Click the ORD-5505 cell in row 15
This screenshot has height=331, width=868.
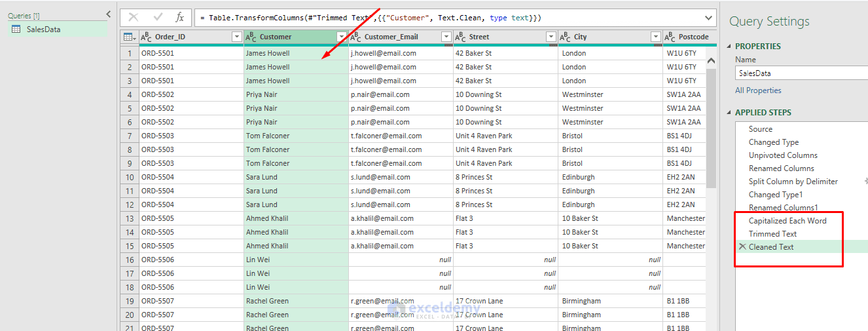point(191,246)
